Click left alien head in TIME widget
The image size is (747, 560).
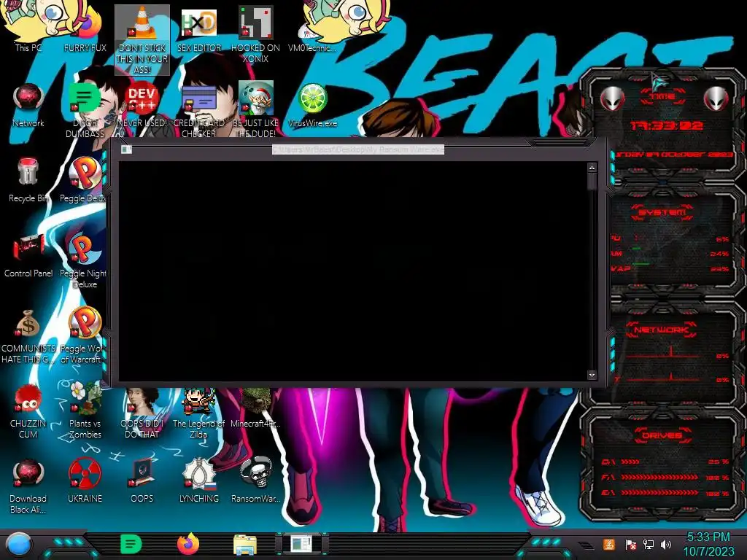(x=612, y=98)
